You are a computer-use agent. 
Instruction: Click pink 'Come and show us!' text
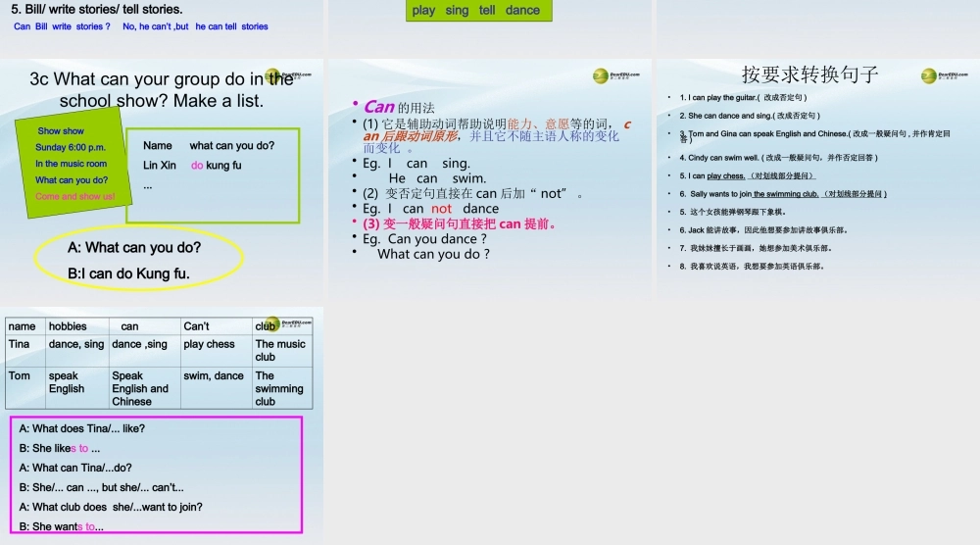[x=75, y=196]
